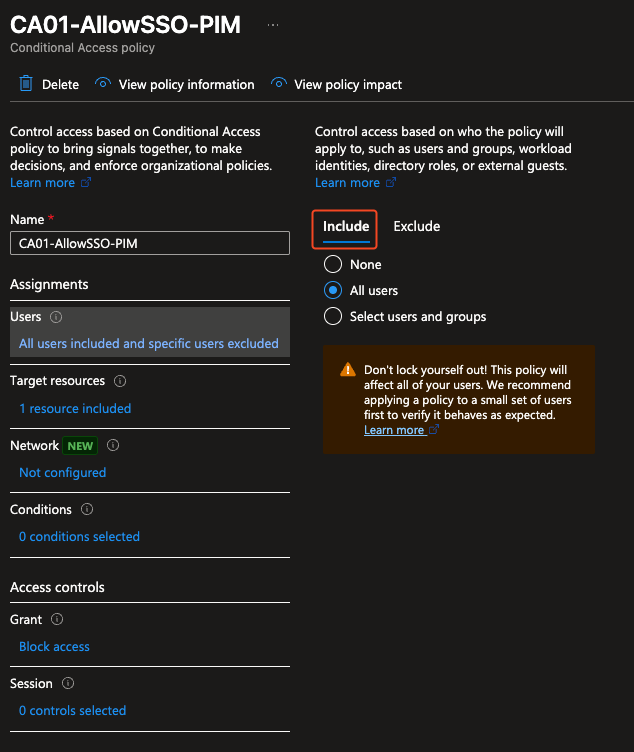Click the Delete trash icon

point(26,84)
